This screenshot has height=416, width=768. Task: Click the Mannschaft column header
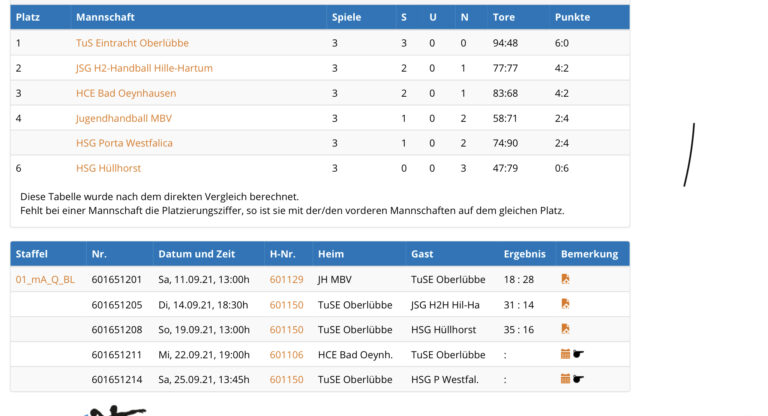pos(105,17)
